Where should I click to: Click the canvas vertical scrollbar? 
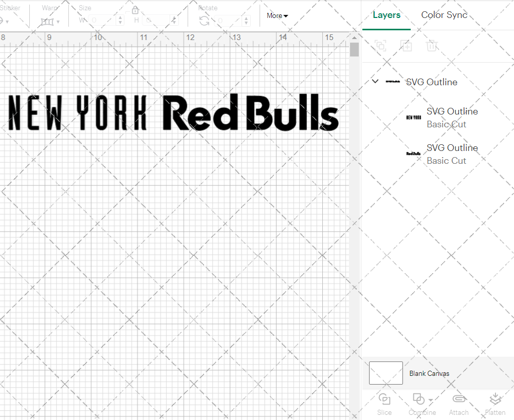tap(354, 49)
